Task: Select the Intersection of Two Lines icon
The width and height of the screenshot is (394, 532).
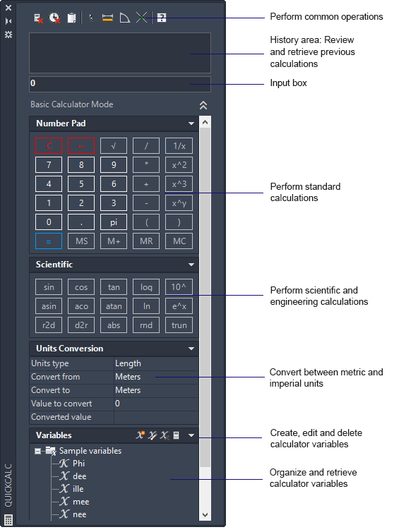Action: click(142, 18)
